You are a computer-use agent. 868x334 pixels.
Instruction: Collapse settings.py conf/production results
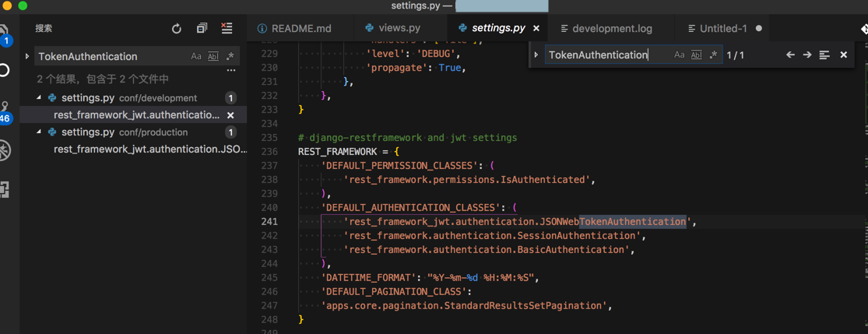[39, 132]
